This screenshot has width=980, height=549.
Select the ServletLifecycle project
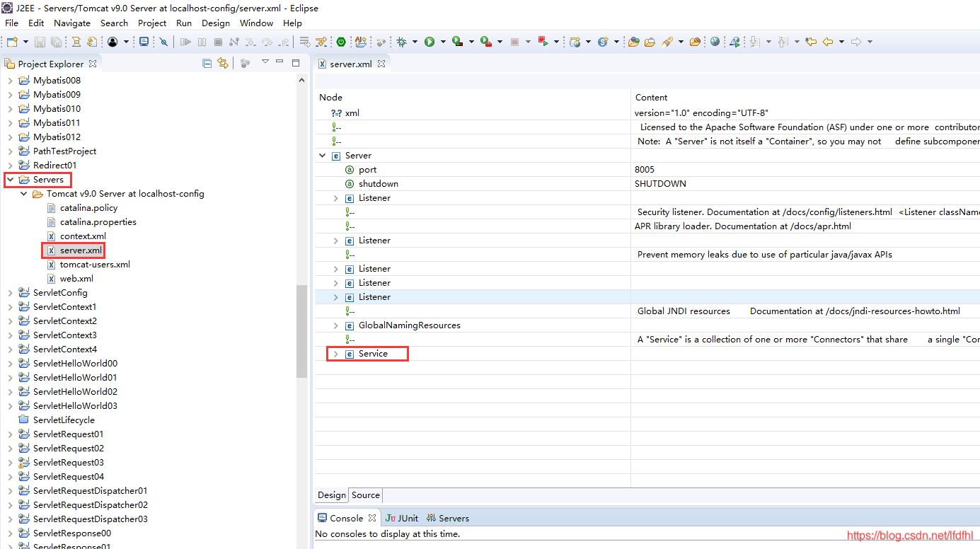tap(57, 420)
